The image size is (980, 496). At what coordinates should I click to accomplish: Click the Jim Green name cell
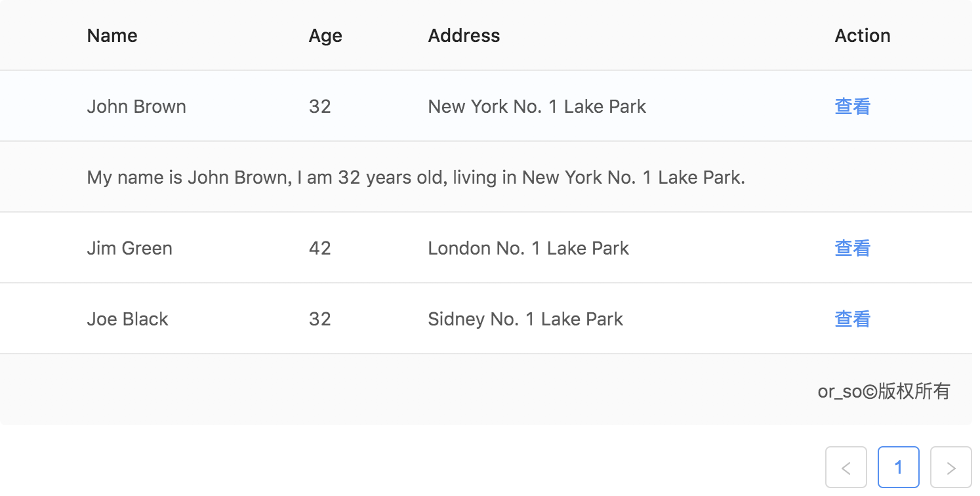pyautogui.click(x=129, y=248)
